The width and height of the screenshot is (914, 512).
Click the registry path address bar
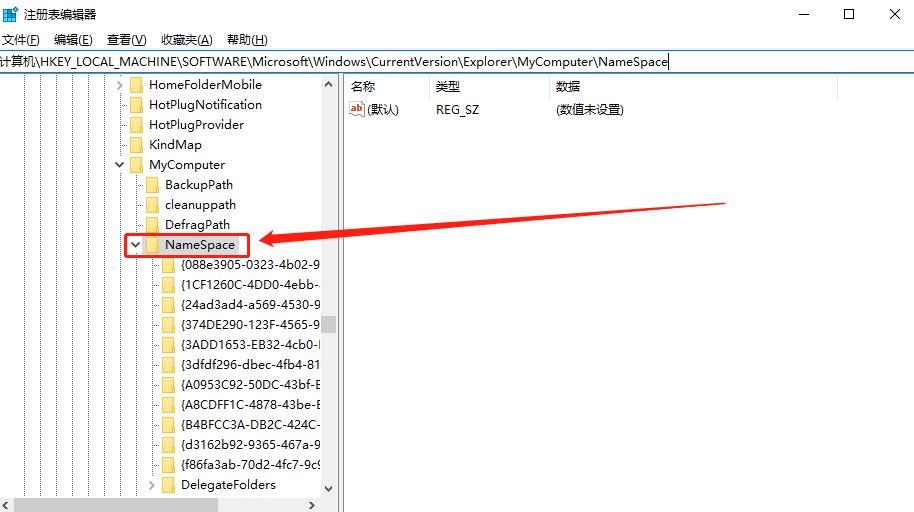click(x=457, y=62)
